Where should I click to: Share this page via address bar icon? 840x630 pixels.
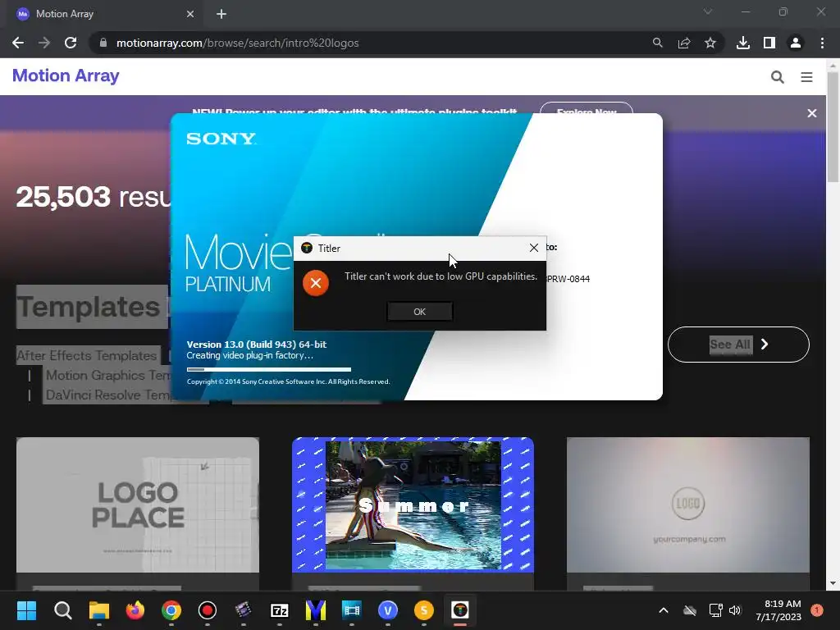coord(683,43)
